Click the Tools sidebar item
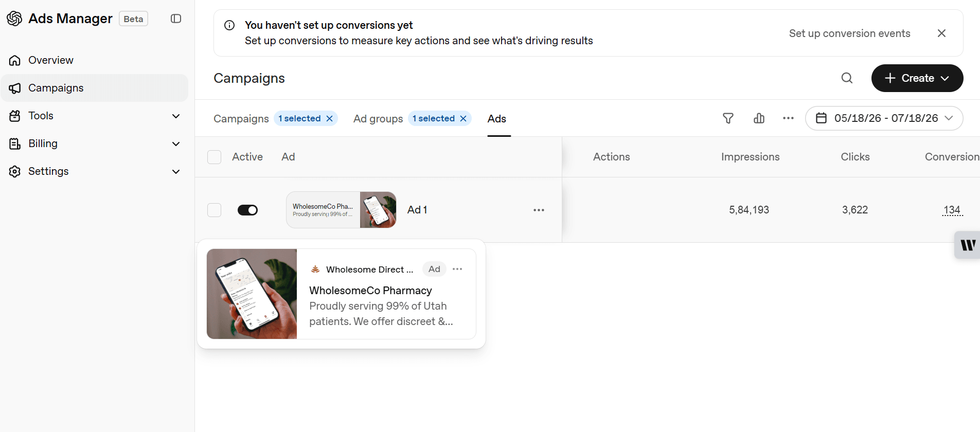 tap(95, 116)
